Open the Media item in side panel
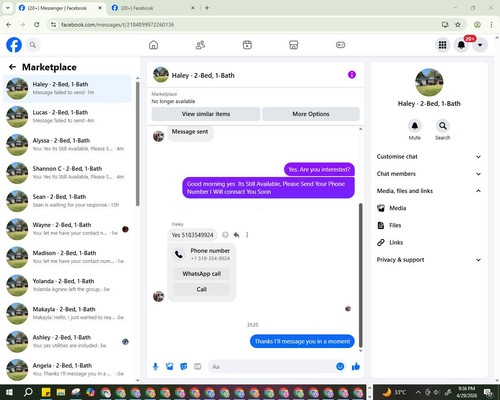The image size is (500, 400). tap(429, 208)
